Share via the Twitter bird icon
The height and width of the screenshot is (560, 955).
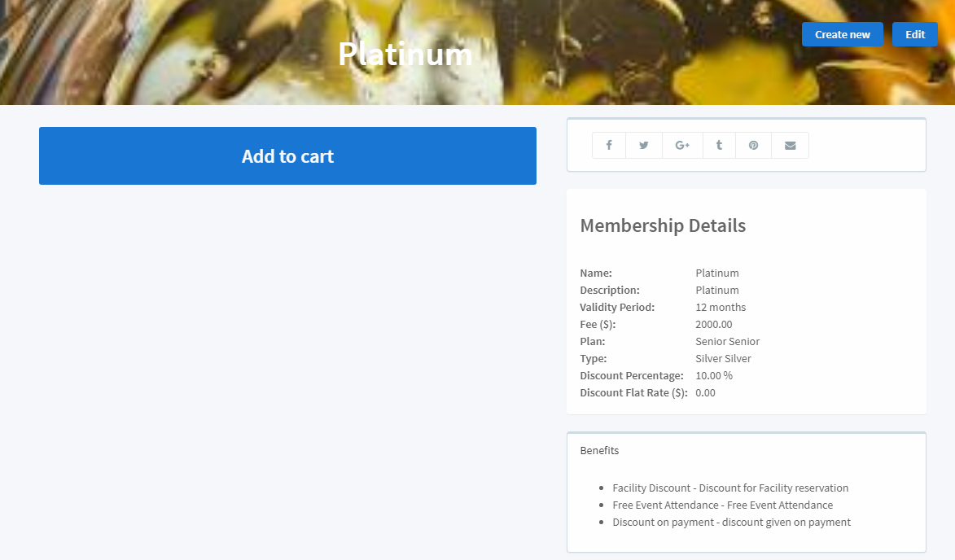(x=644, y=146)
